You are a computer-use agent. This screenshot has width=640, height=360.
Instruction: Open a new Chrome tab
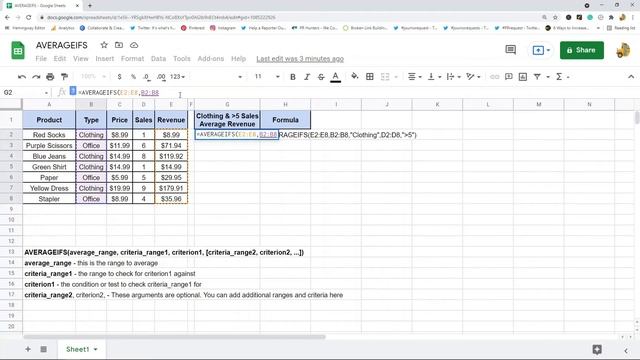(x=90, y=5)
